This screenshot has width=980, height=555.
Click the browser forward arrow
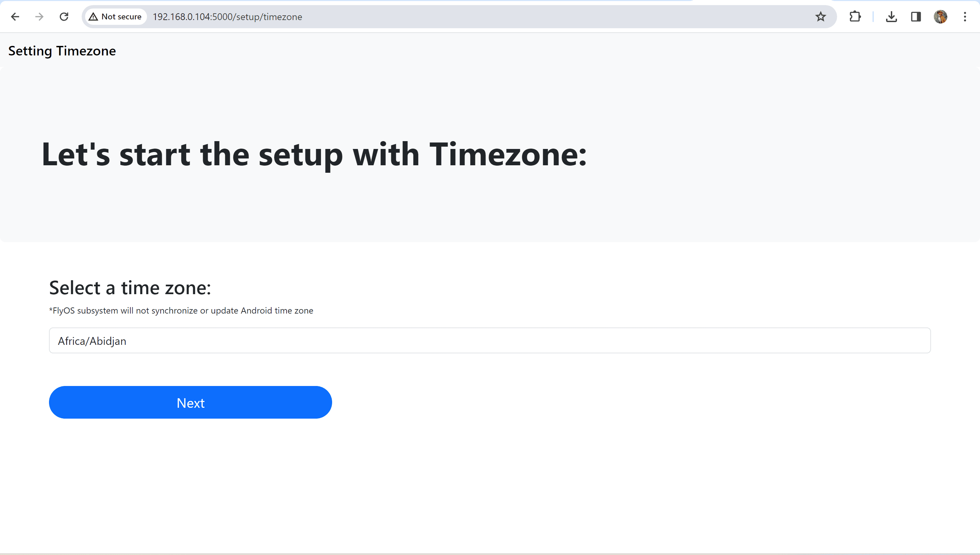point(39,17)
